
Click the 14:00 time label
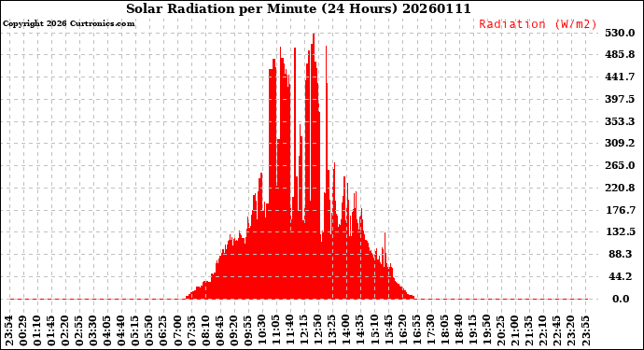[x=346, y=331]
